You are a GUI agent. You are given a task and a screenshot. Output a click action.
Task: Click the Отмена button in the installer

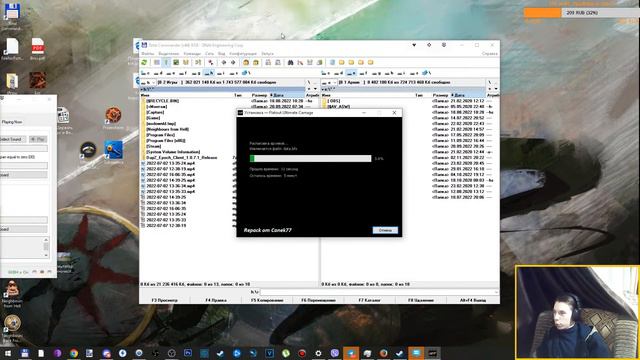click(x=385, y=230)
